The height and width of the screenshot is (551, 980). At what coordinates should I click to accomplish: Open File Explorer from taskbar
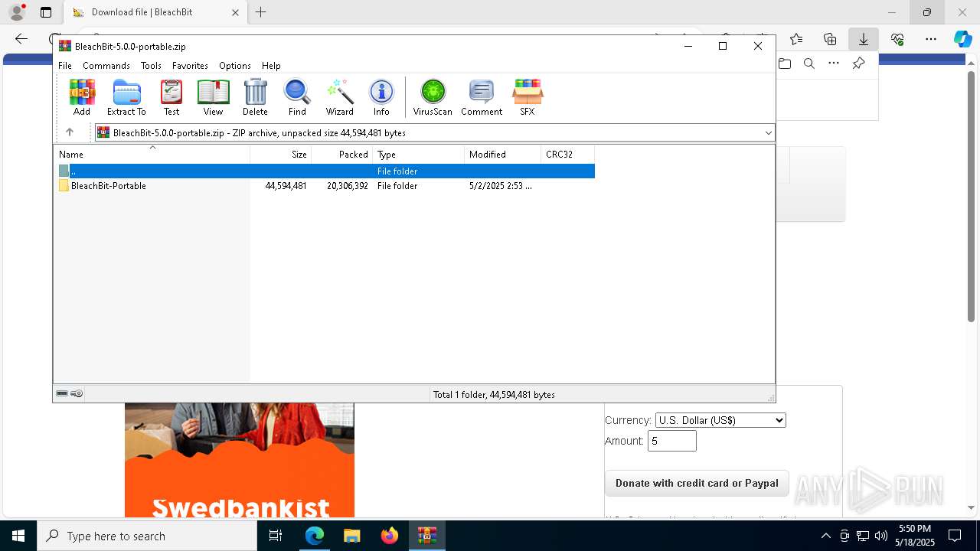[x=351, y=536]
